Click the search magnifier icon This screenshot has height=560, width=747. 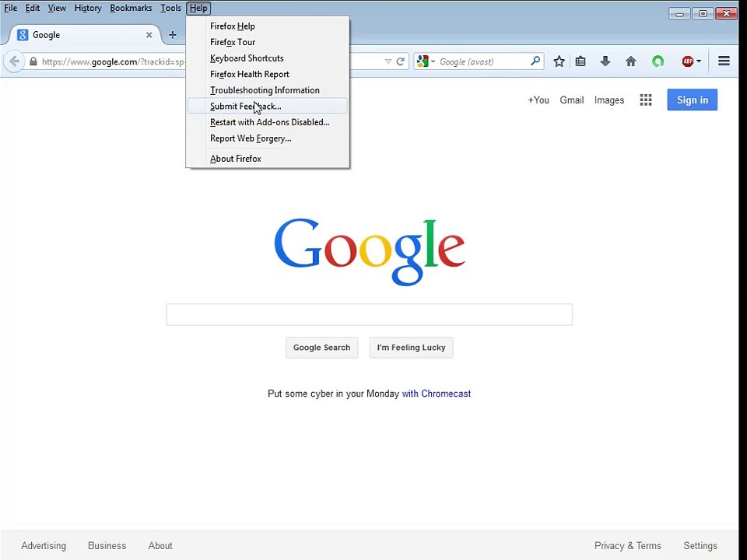[x=535, y=61]
